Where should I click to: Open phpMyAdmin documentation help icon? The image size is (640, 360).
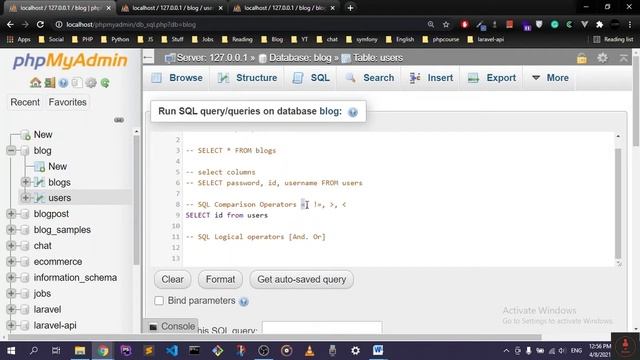coord(63,83)
